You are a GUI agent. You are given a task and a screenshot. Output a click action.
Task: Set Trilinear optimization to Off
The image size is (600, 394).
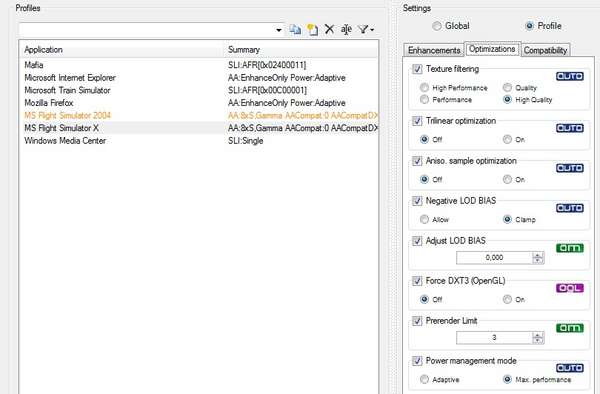point(424,139)
